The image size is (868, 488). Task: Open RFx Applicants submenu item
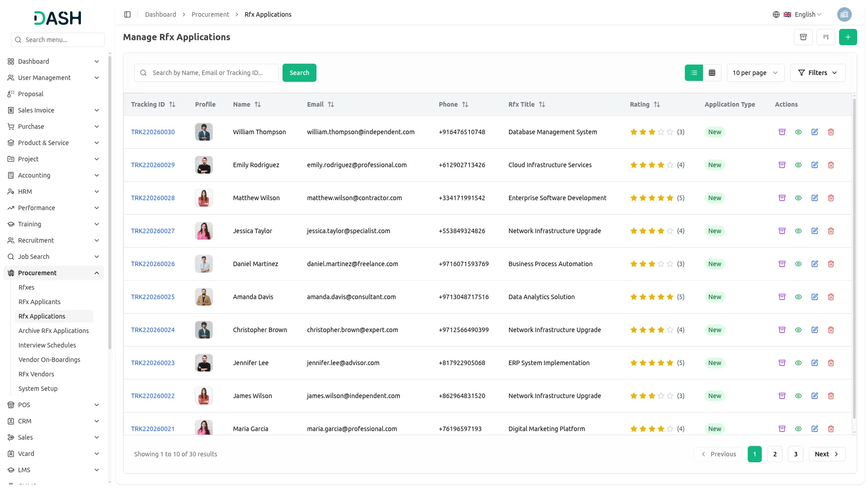click(39, 302)
